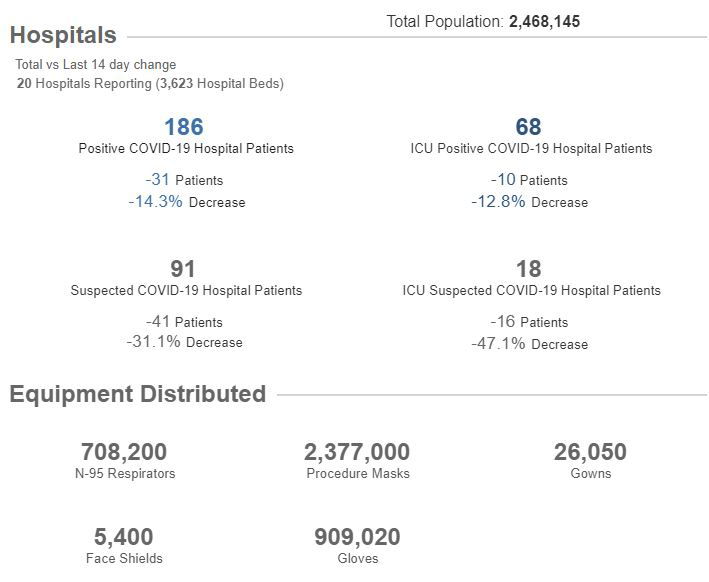This screenshot has height=582, width=709.
Task: Select the ICU Positive COVID-19 Hospital Patients label
Action: tap(531, 149)
